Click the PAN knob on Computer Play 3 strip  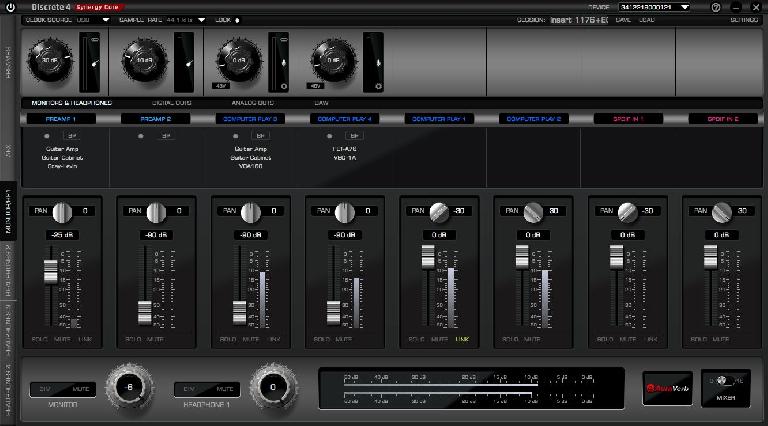[x=251, y=212]
